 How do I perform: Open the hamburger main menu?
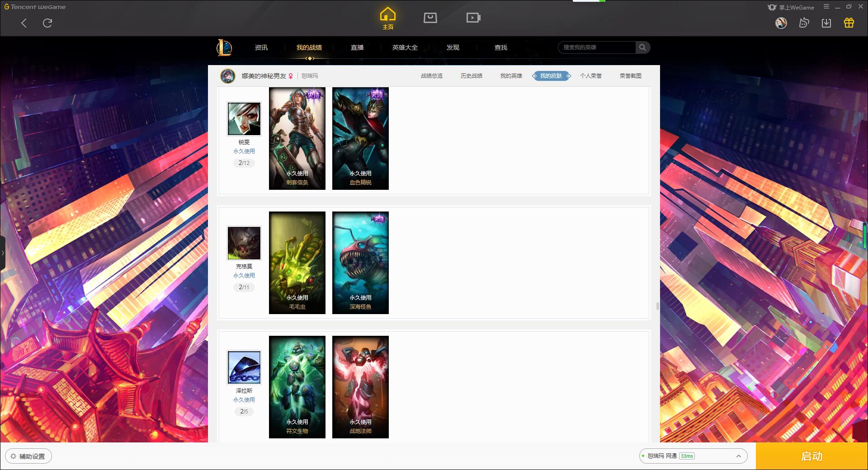[826, 7]
